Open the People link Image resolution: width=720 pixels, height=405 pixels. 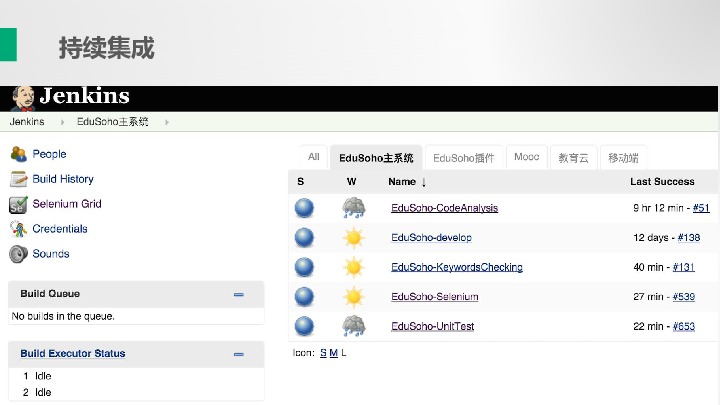pos(49,154)
